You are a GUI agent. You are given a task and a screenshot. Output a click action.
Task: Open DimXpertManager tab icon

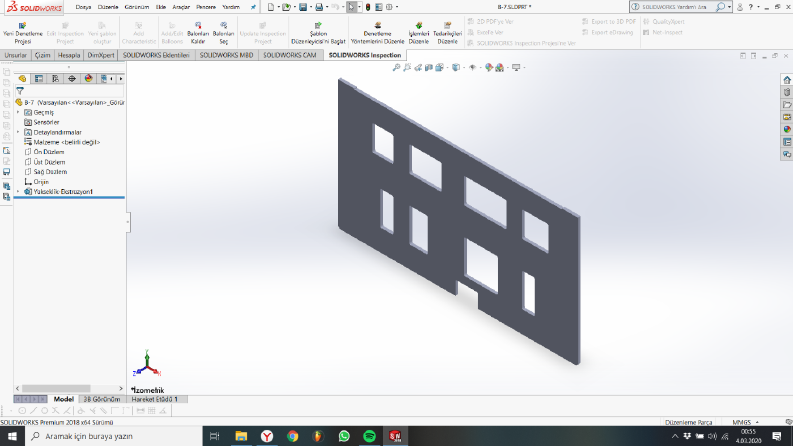(72, 78)
